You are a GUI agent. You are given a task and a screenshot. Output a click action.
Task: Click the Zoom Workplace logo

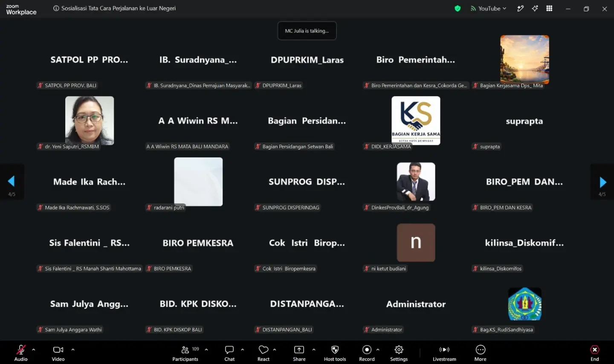tap(21, 9)
